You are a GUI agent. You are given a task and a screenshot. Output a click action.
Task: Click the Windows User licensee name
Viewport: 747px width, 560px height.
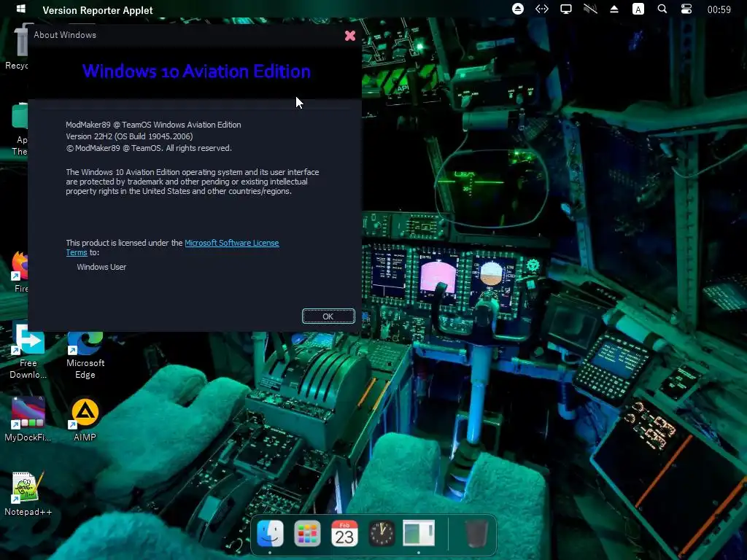pos(101,267)
